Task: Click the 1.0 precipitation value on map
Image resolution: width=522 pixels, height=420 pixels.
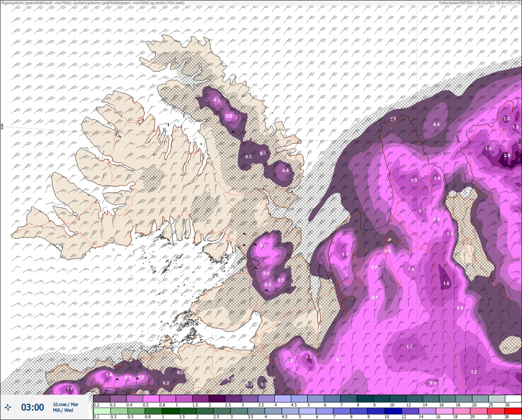Action: coord(411,269)
